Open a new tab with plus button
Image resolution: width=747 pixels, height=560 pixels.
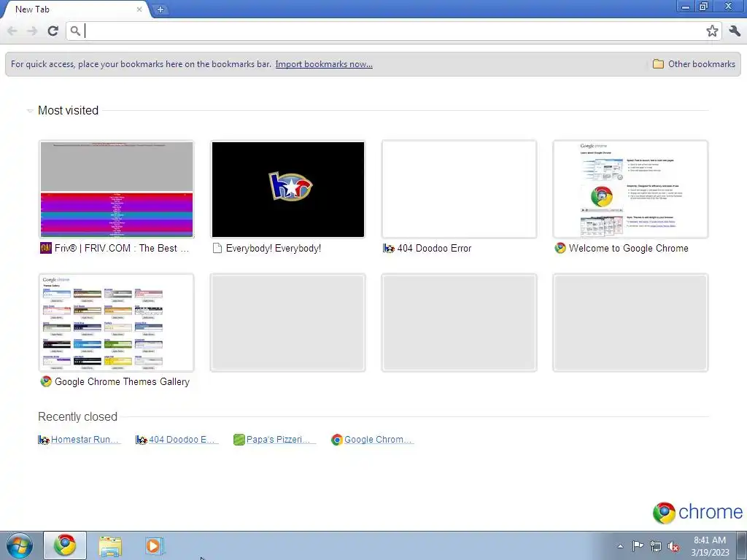(x=160, y=9)
